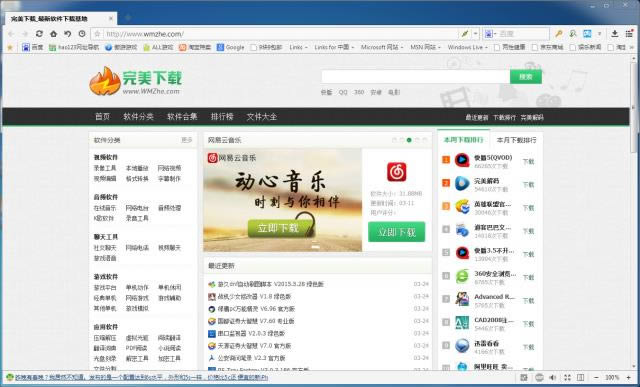Screen dimensions: 640x387
Task: Select the last carousel dot indicator
Action: [425, 140]
